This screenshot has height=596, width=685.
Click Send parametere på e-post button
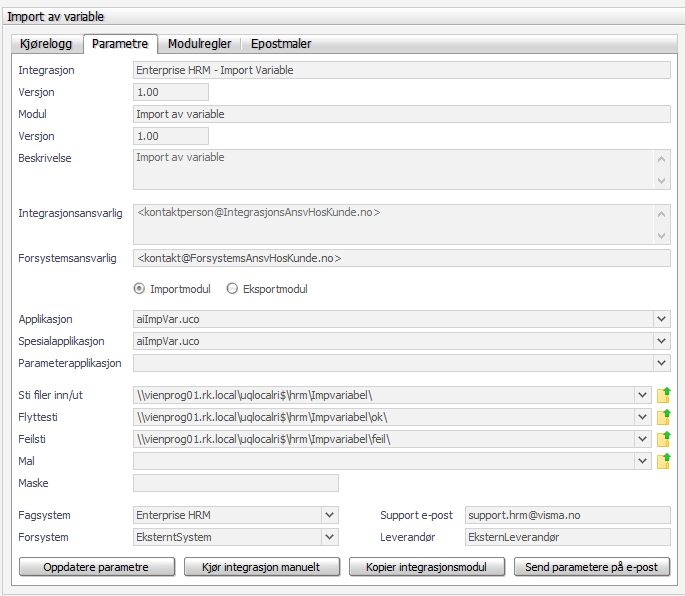592,567
